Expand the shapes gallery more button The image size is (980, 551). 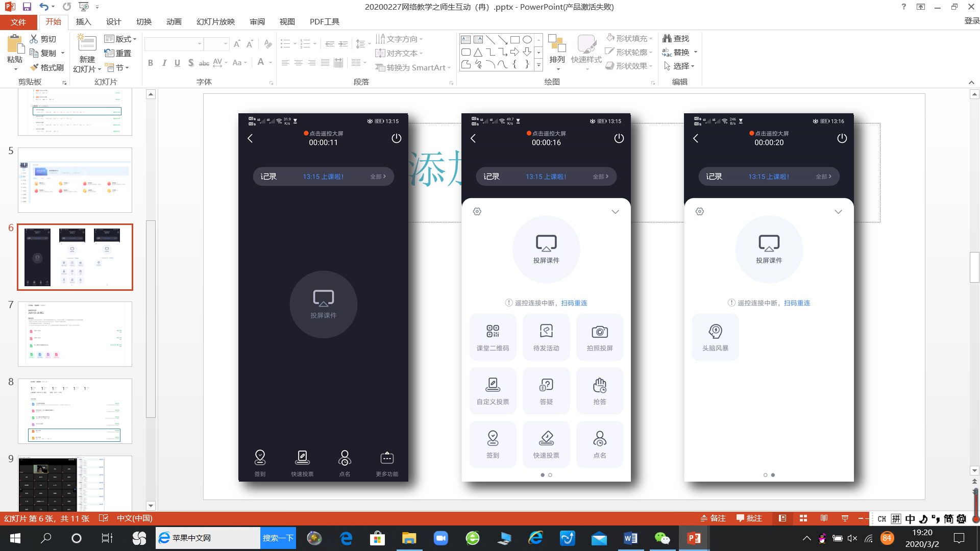[x=538, y=65]
